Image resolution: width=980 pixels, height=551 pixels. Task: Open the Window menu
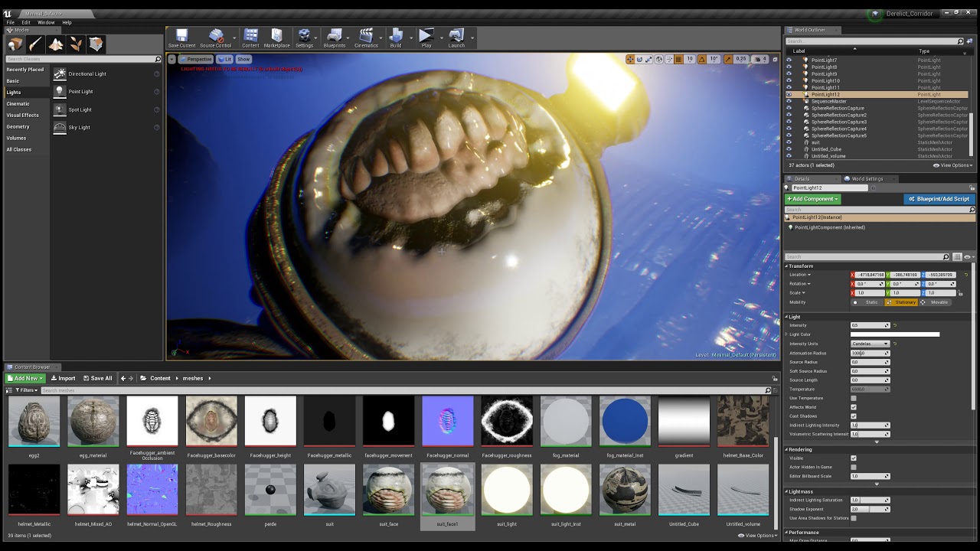[x=46, y=22]
